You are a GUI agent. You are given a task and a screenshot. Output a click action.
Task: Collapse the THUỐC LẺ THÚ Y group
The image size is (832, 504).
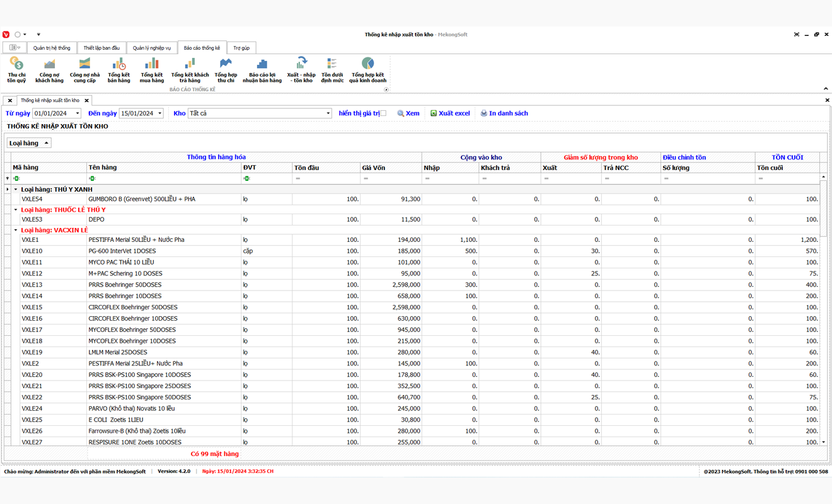[16, 210]
